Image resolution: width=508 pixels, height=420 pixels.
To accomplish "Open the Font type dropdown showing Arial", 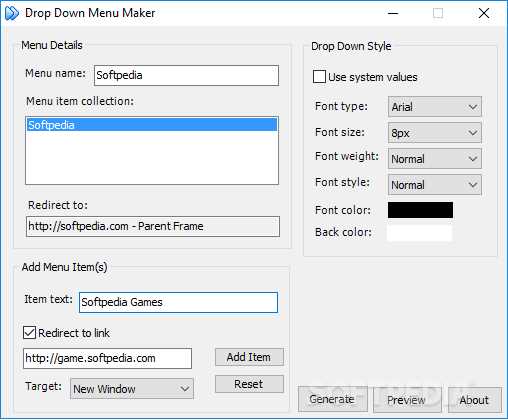I will 435,107.
